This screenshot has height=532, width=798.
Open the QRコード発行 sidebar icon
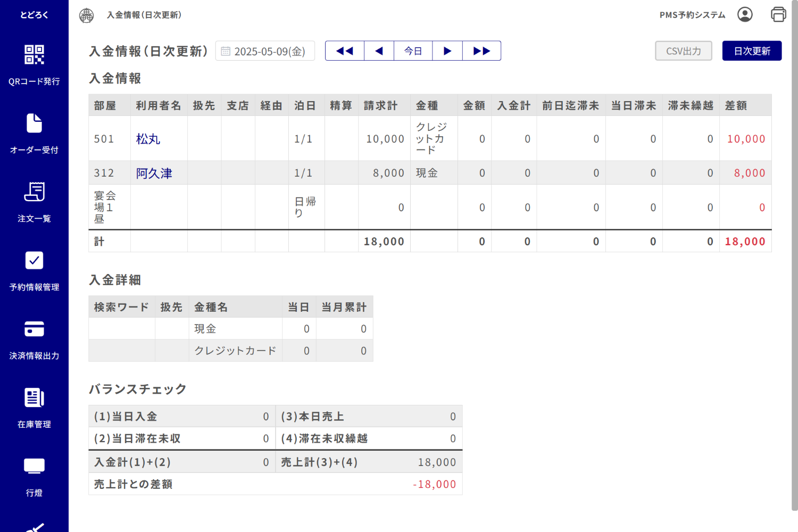point(34,55)
